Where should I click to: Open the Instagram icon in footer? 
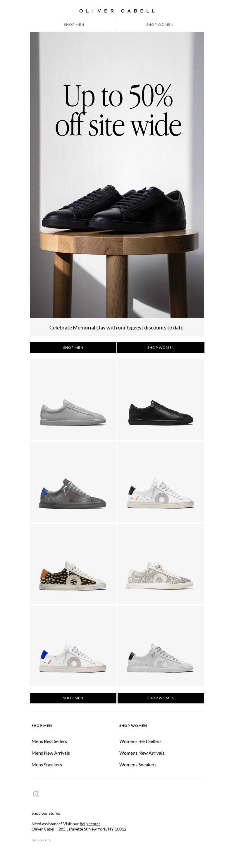[x=36, y=794]
